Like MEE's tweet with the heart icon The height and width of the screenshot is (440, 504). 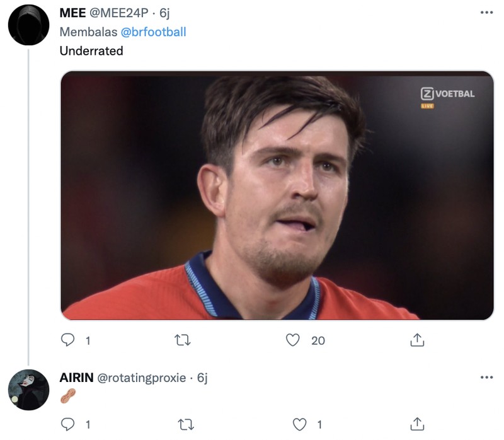pyautogui.click(x=292, y=340)
